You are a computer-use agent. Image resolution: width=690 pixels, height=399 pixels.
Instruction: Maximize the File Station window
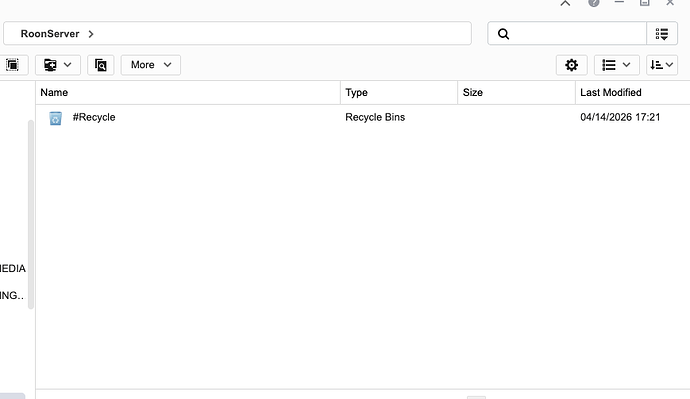(645, 3)
